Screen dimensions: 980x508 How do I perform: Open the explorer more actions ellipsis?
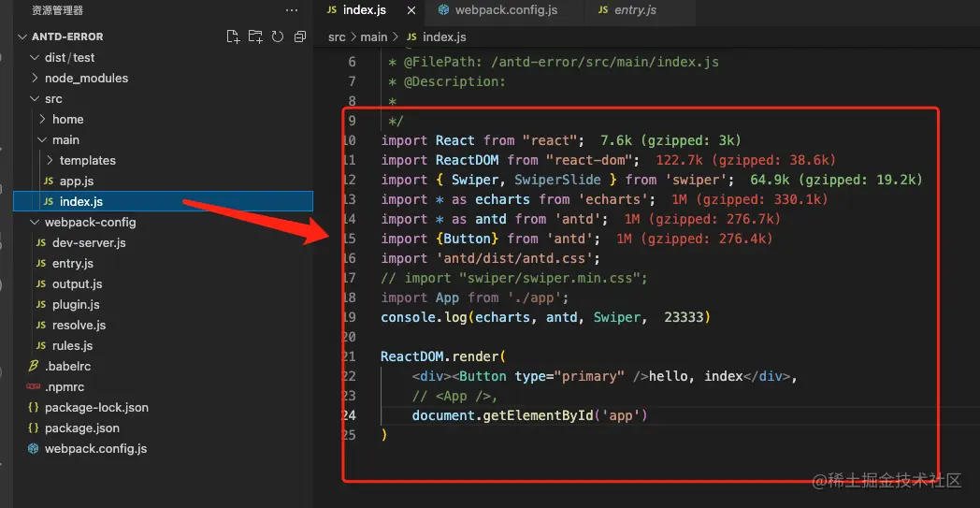click(x=292, y=10)
